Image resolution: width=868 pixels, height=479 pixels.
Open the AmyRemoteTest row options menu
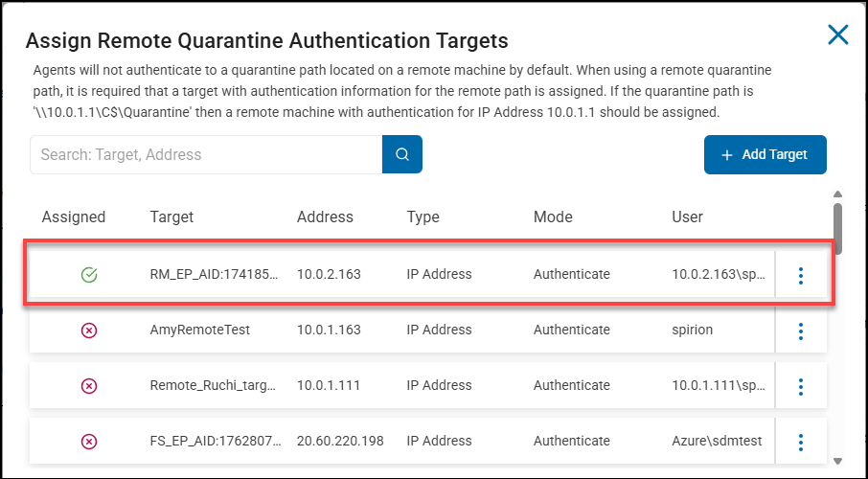[801, 331]
